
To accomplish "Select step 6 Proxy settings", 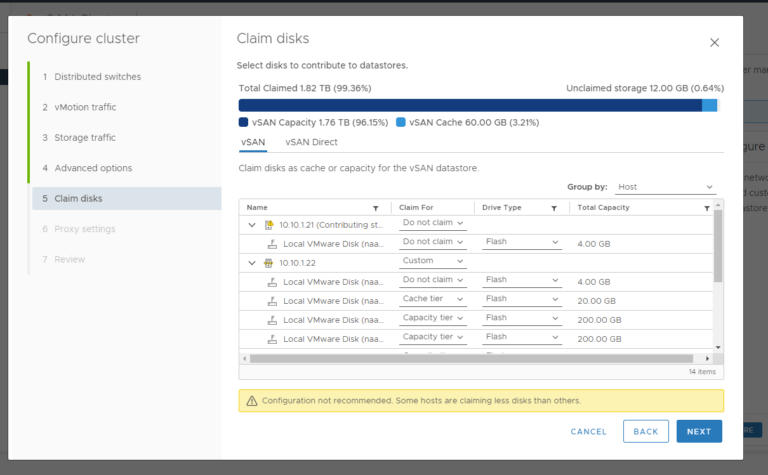I will (x=84, y=229).
